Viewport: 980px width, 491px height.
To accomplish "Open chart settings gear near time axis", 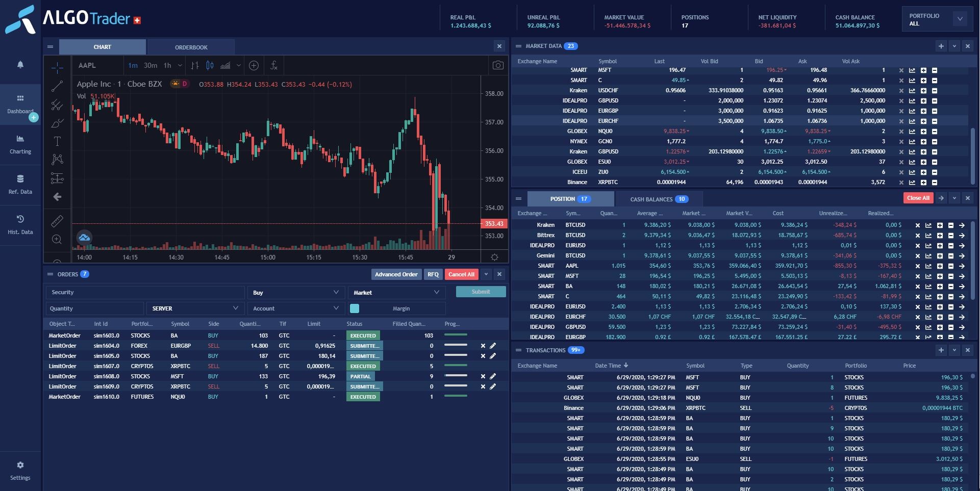I will pyautogui.click(x=494, y=257).
